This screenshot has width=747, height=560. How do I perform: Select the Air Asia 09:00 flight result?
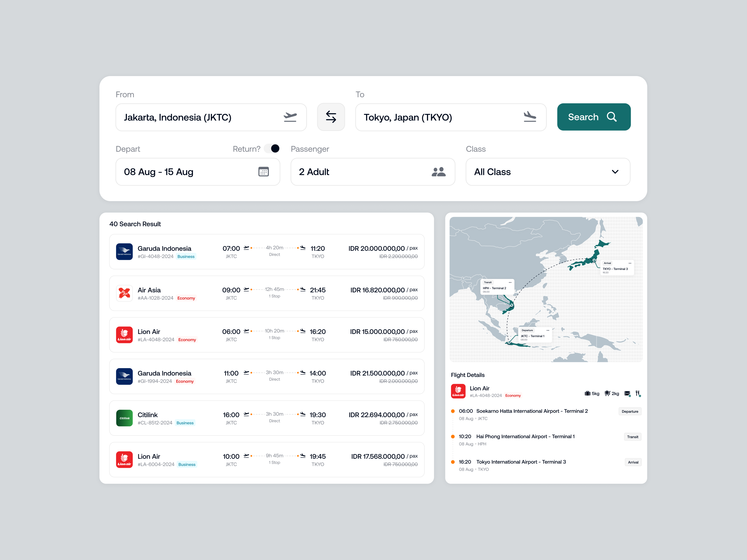(266, 293)
